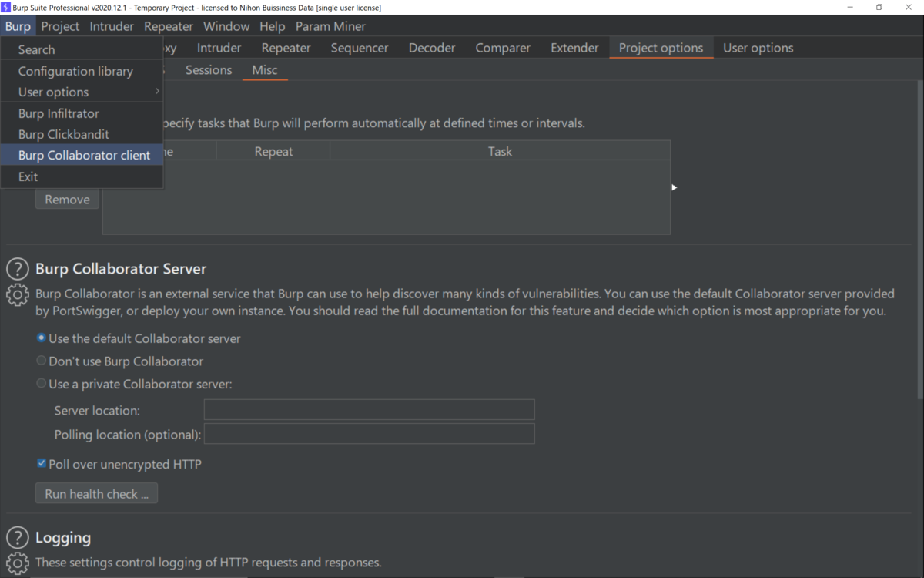
Task: Switch to Decoder tab
Action: tap(432, 48)
